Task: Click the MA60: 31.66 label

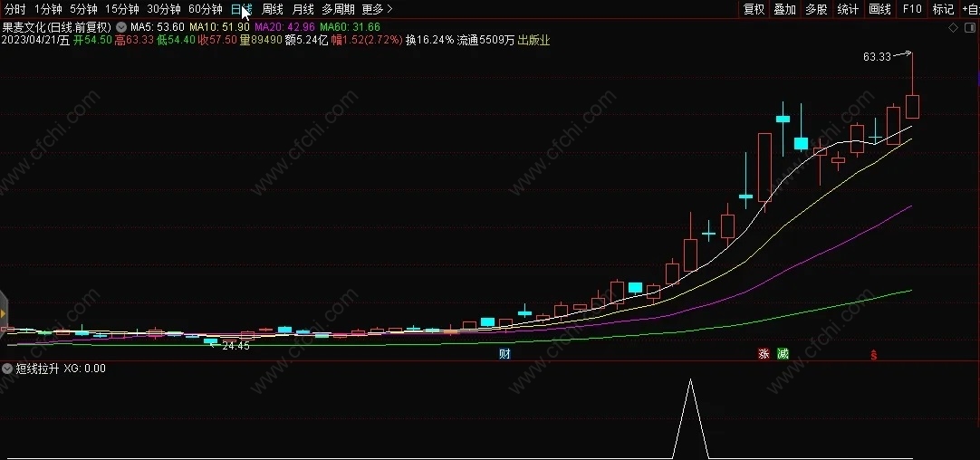Action: 350,27
